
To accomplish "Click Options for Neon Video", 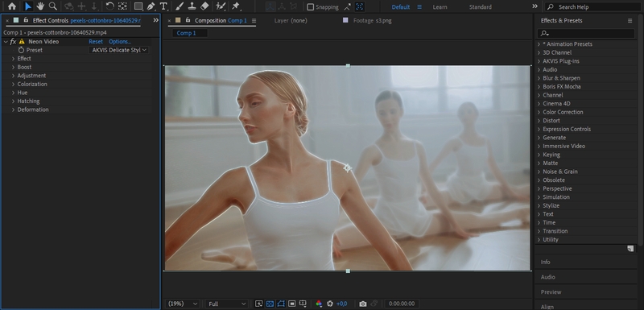I will click(x=120, y=42).
